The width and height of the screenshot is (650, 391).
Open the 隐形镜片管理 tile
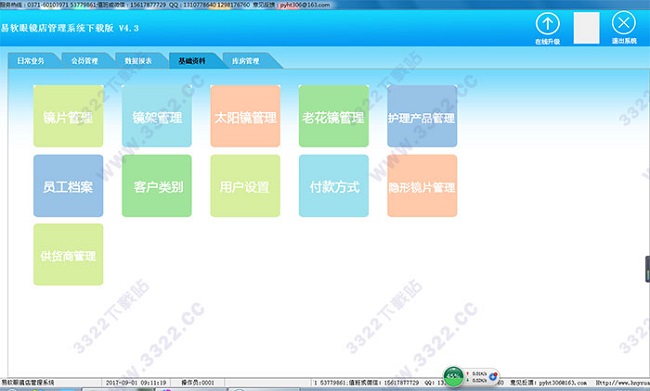click(x=422, y=186)
